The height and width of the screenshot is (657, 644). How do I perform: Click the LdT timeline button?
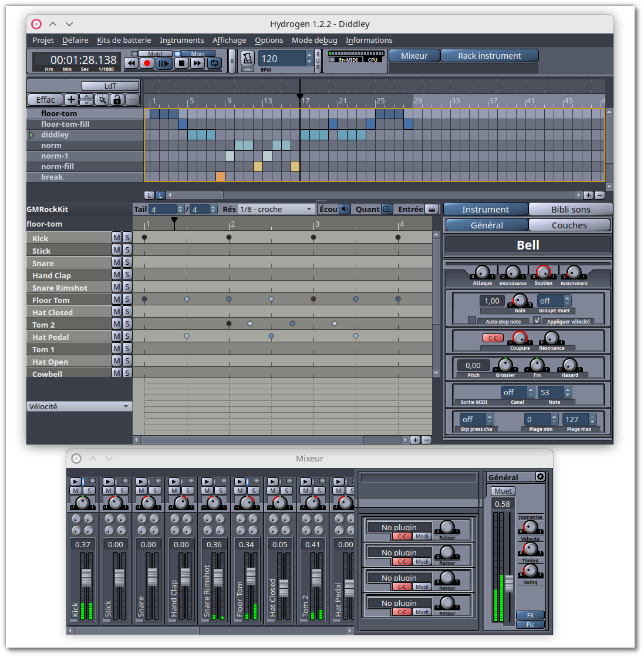coord(110,86)
